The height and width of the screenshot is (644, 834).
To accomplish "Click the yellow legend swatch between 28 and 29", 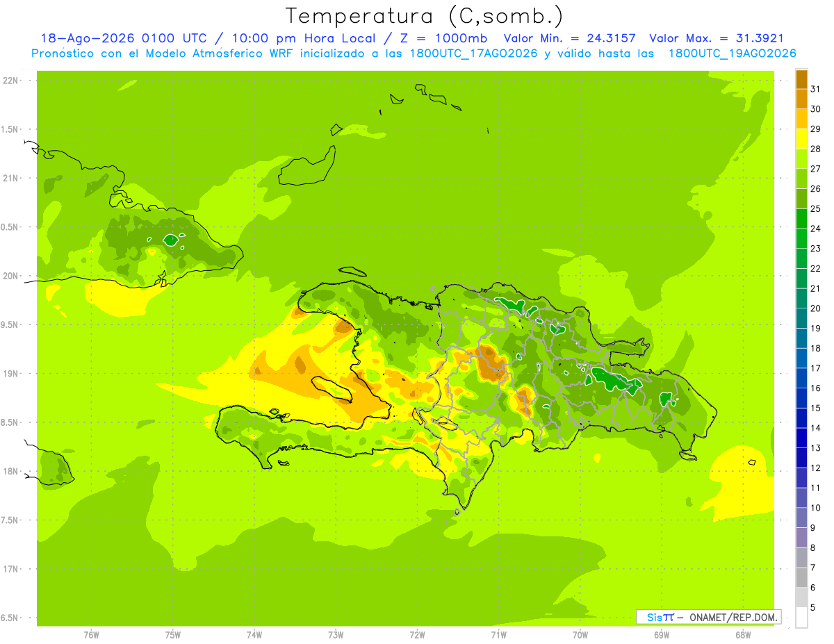I will [x=801, y=139].
